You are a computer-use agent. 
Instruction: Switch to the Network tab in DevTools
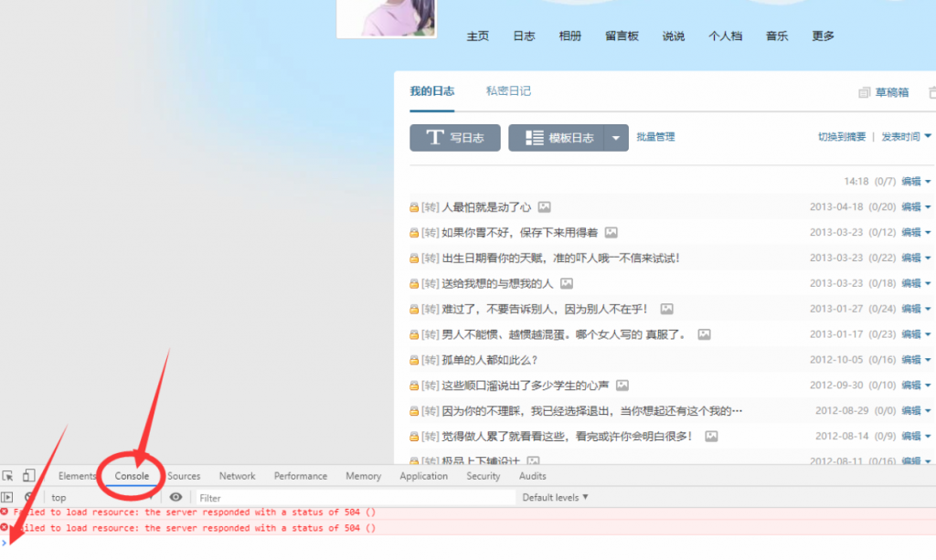237,475
